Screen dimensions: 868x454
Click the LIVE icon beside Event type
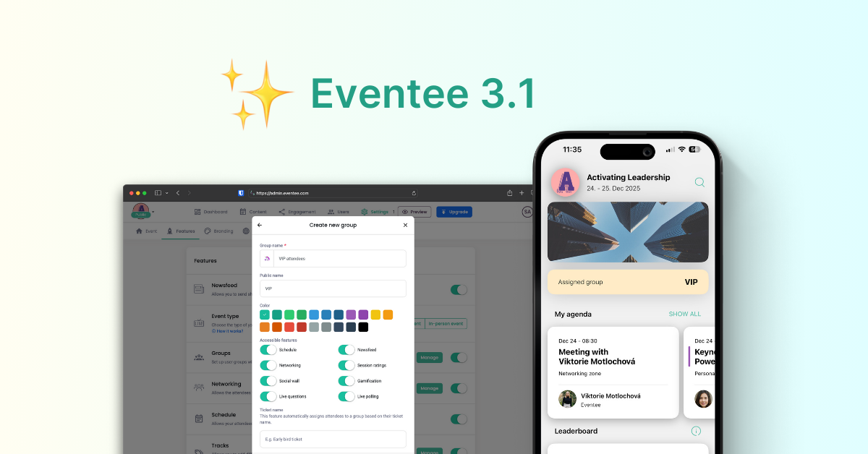(199, 323)
